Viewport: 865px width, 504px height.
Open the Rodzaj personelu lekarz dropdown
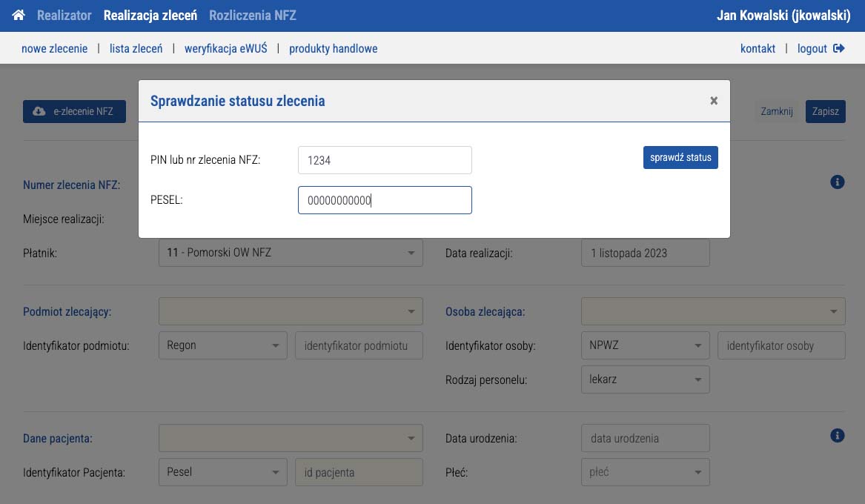[645, 379]
